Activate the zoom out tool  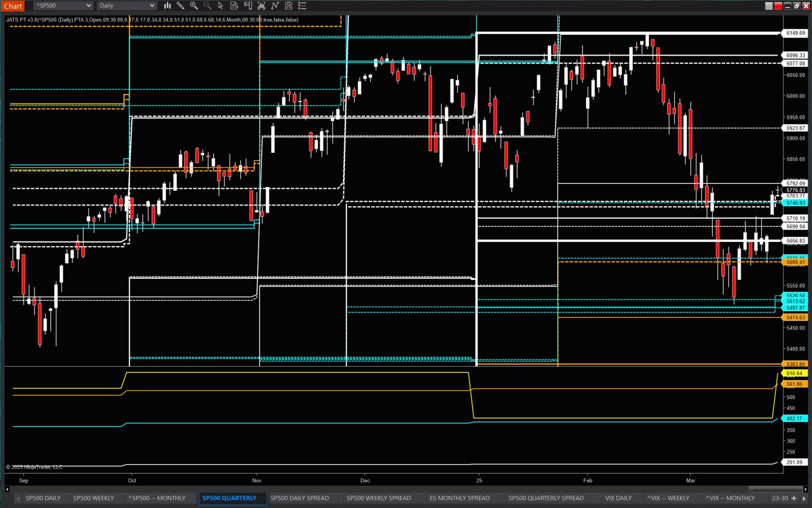pos(207,5)
